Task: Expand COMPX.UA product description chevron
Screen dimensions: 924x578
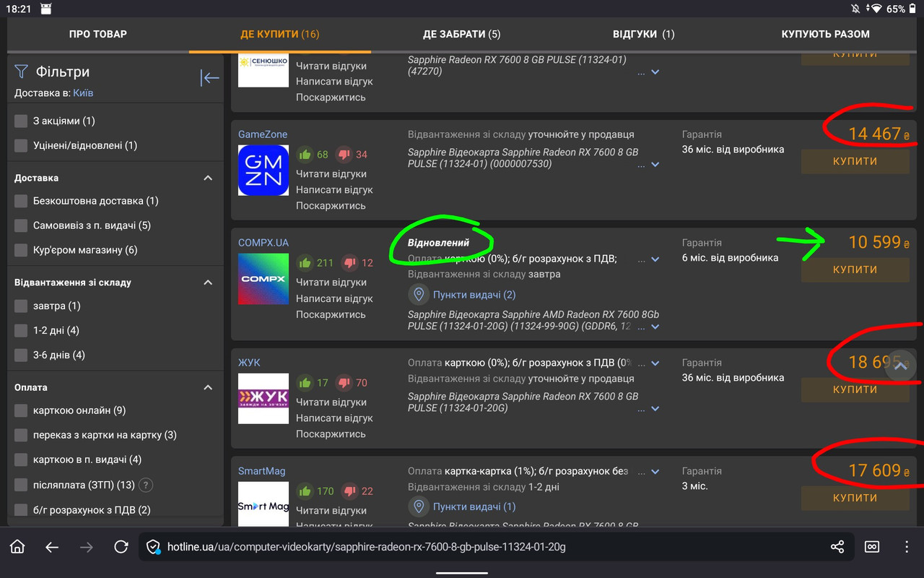Action: 655,327
